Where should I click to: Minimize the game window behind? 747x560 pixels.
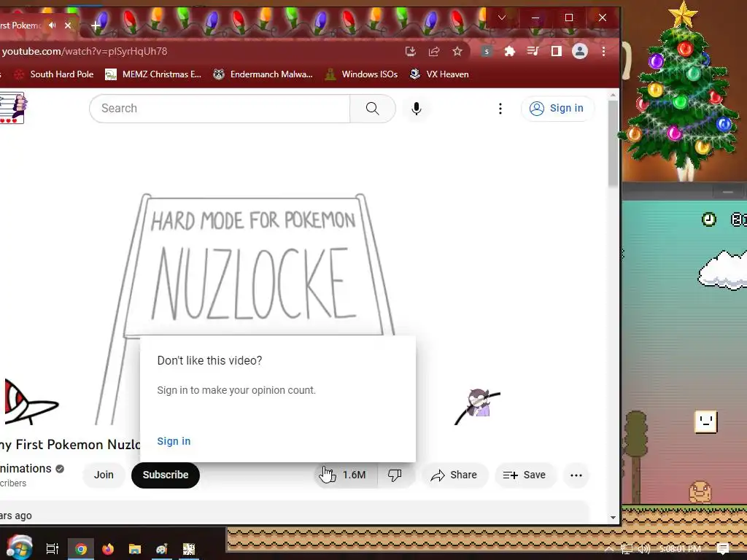(x=727, y=192)
